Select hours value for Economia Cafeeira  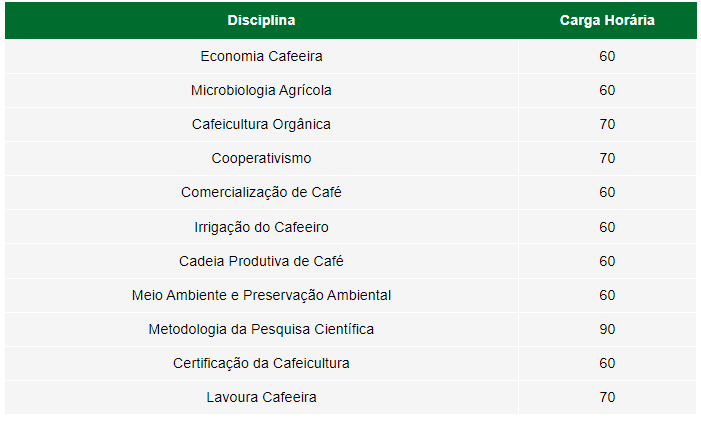click(607, 56)
